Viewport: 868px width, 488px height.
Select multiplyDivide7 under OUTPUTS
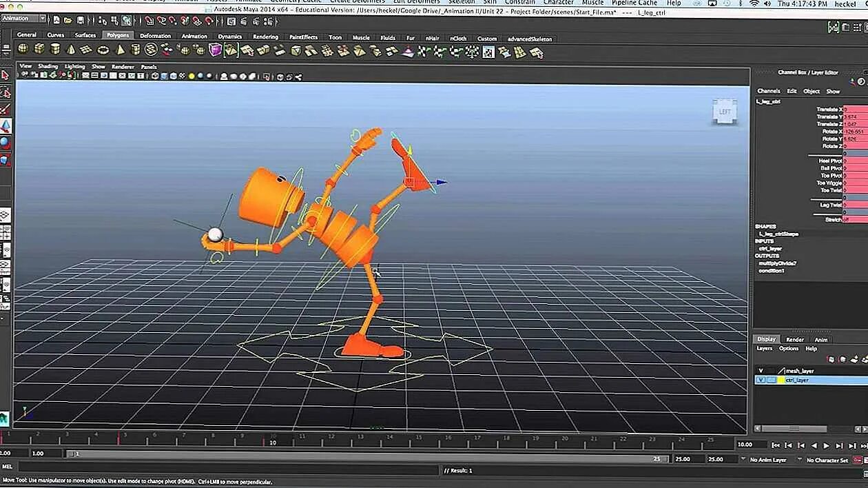(x=778, y=264)
